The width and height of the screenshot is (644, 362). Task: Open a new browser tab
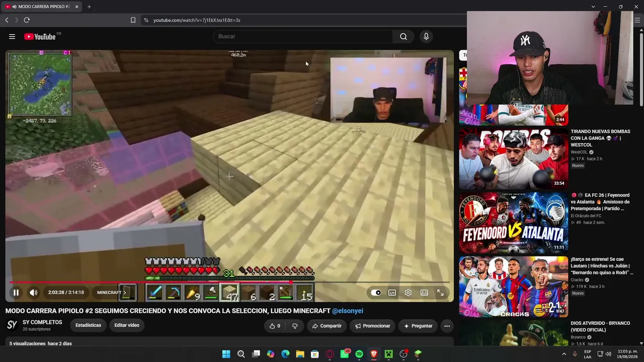click(x=89, y=7)
